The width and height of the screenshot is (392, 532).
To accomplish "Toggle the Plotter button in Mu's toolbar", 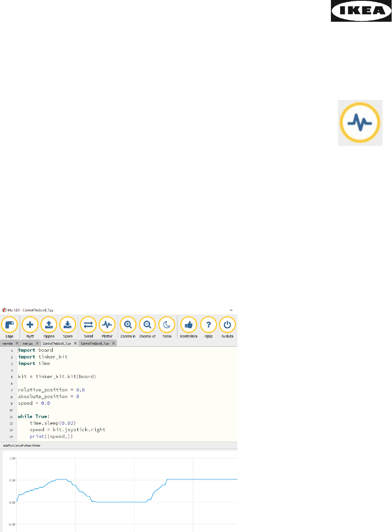I will (x=107, y=325).
